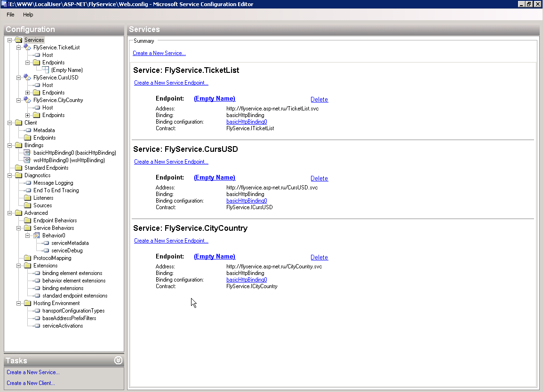Select baseAddressPrefixFilters item
The height and width of the screenshot is (392, 543).
(x=69, y=318)
